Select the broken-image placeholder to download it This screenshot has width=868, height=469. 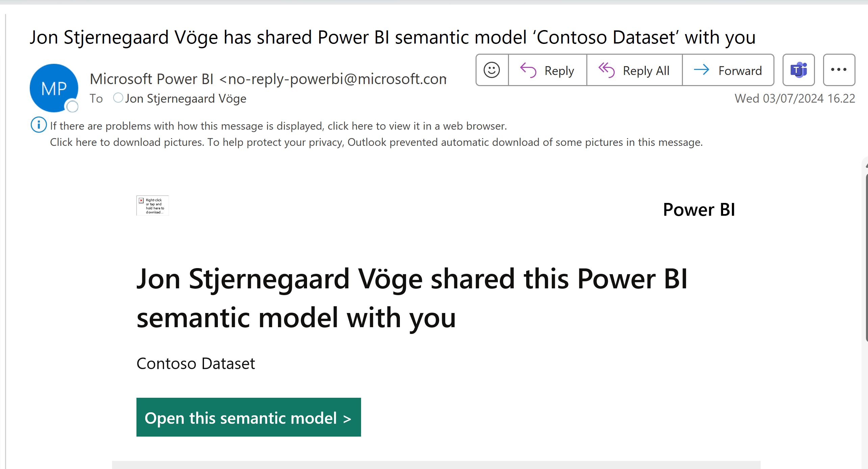[x=152, y=205]
